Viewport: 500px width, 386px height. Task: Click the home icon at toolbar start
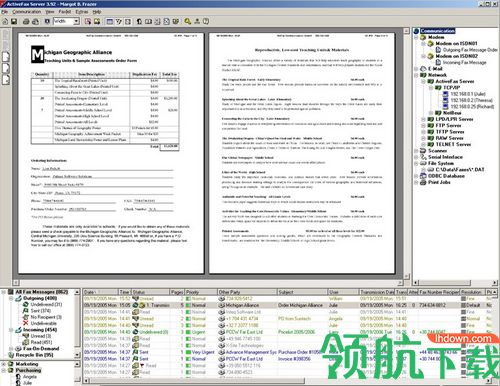tap(5, 21)
